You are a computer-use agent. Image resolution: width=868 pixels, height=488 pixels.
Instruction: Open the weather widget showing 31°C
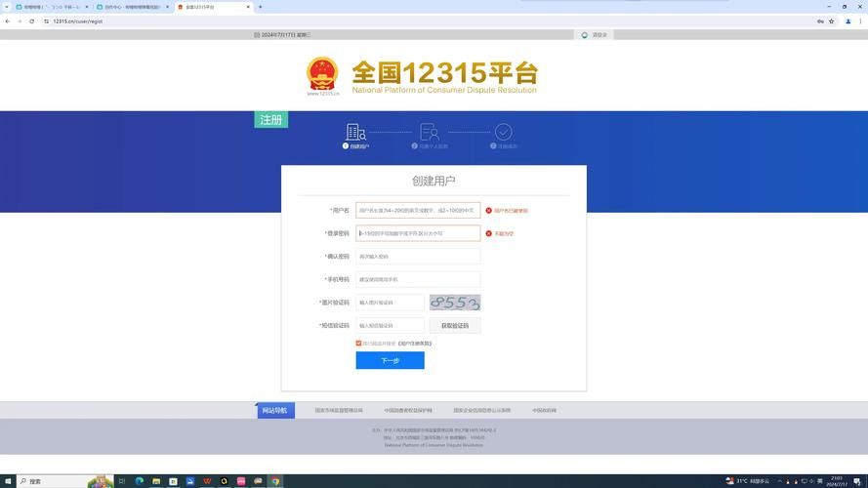click(747, 481)
